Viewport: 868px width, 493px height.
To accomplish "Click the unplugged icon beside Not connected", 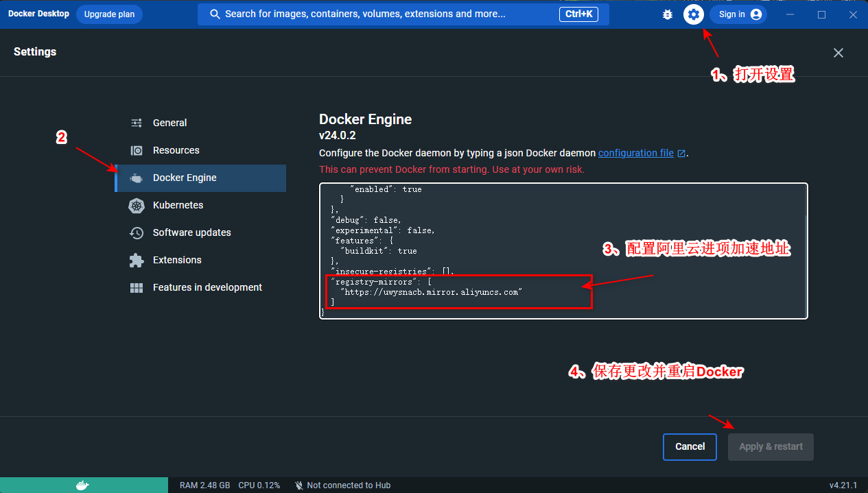I will tap(299, 485).
